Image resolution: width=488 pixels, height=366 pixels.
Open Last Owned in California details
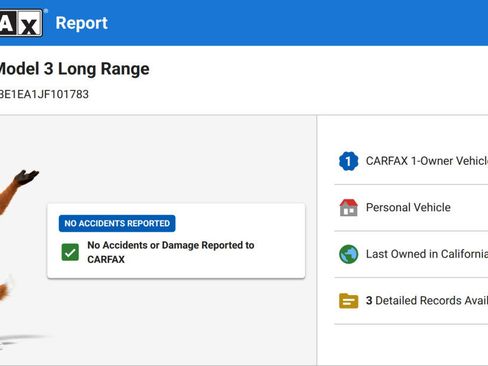coord(427,254)
